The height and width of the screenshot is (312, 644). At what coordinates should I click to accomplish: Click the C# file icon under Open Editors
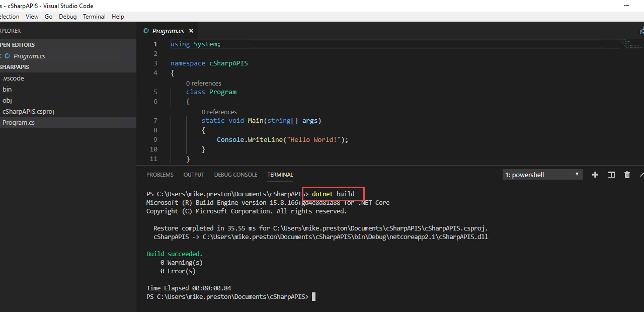8,56
